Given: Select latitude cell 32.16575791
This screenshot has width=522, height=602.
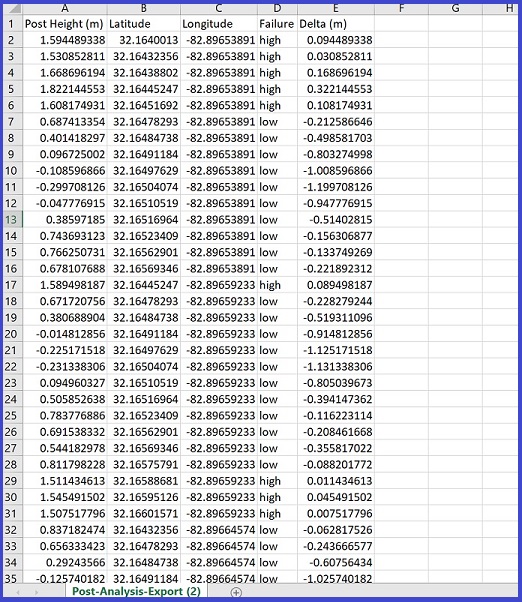Looking at the screenshot, I should 144,465.
